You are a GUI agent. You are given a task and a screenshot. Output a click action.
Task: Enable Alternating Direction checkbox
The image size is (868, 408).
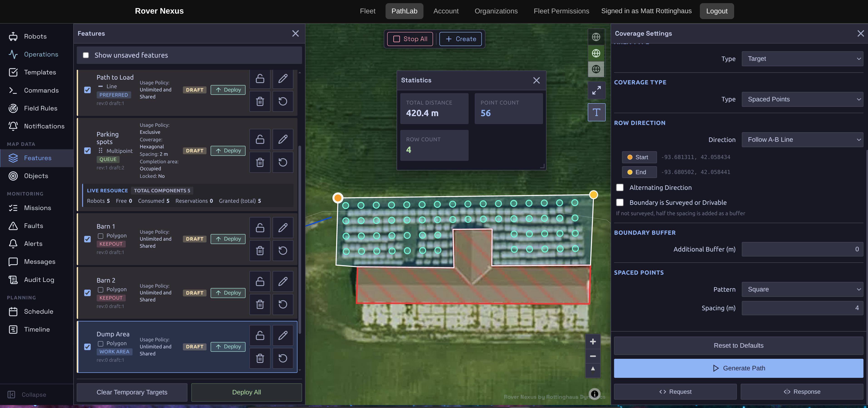pos(620,188)
